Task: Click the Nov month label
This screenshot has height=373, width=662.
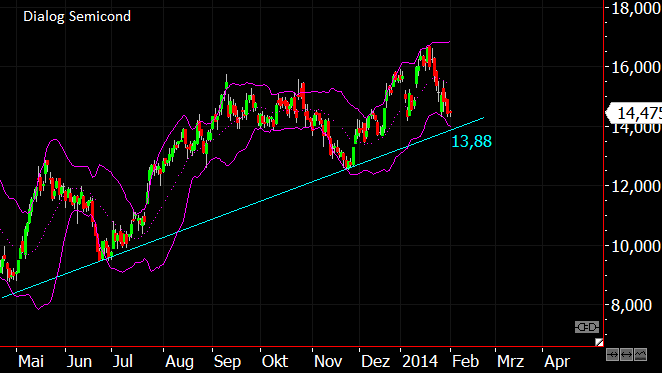Action: click(328, 362)
